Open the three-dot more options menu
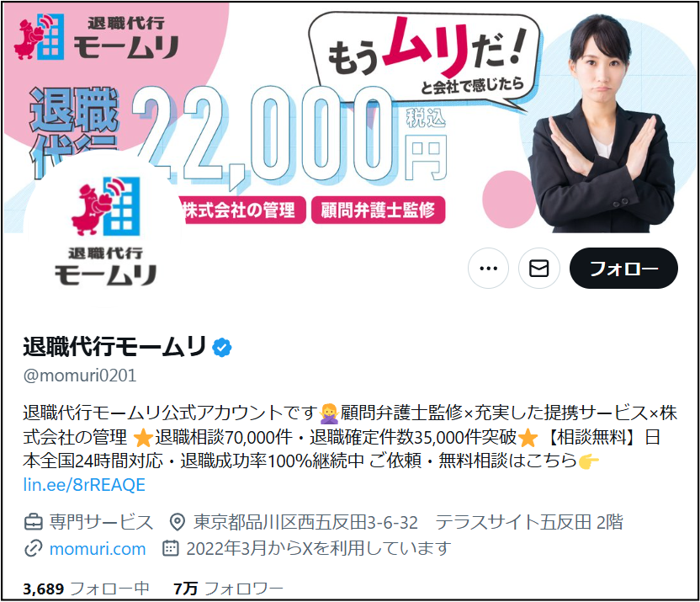This screenshot has height=602, width=700. [488, 269]
